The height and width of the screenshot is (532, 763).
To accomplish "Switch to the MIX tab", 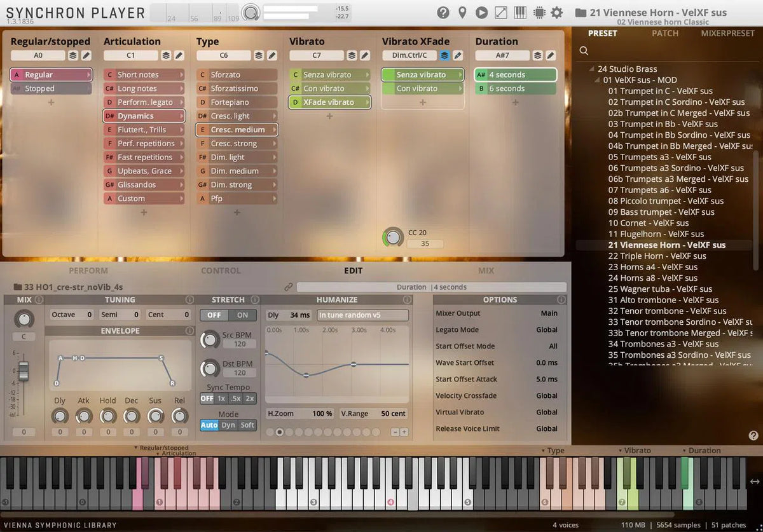I will pyautogui.click(x=486, y=270).
